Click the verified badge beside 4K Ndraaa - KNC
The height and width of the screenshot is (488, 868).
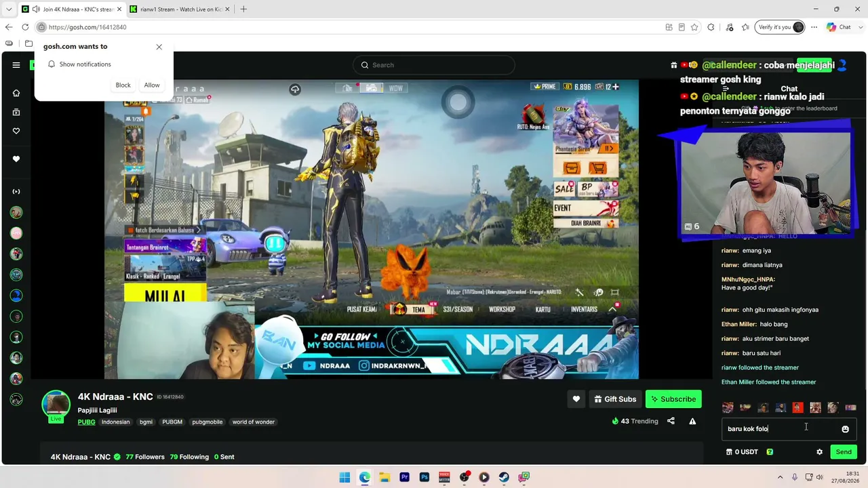tap(117, 457)
